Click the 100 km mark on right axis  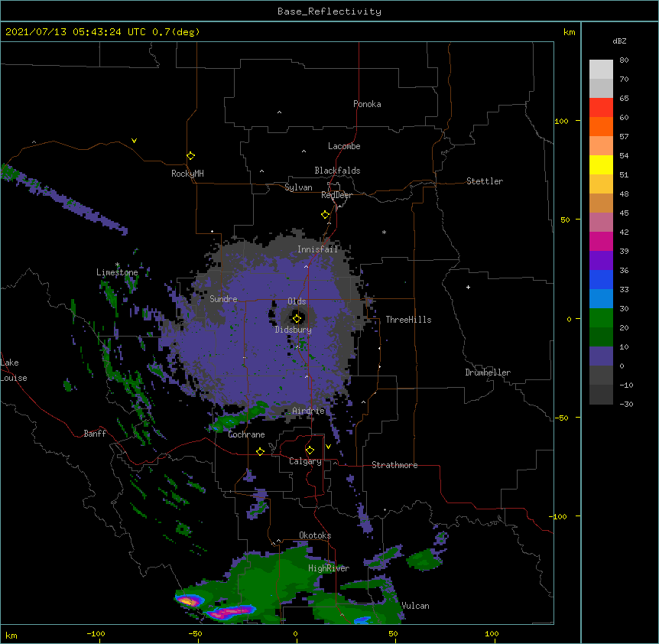coord(561,121)
